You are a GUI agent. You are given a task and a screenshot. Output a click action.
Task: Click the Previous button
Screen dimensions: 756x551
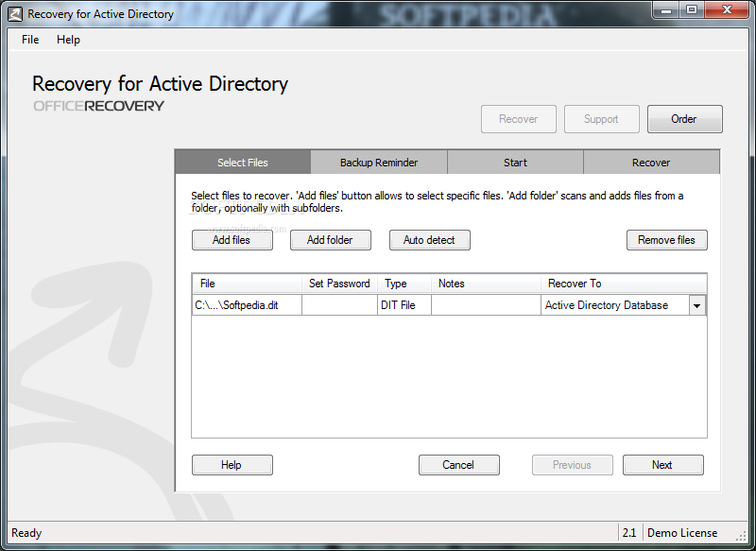coord(573,465)
